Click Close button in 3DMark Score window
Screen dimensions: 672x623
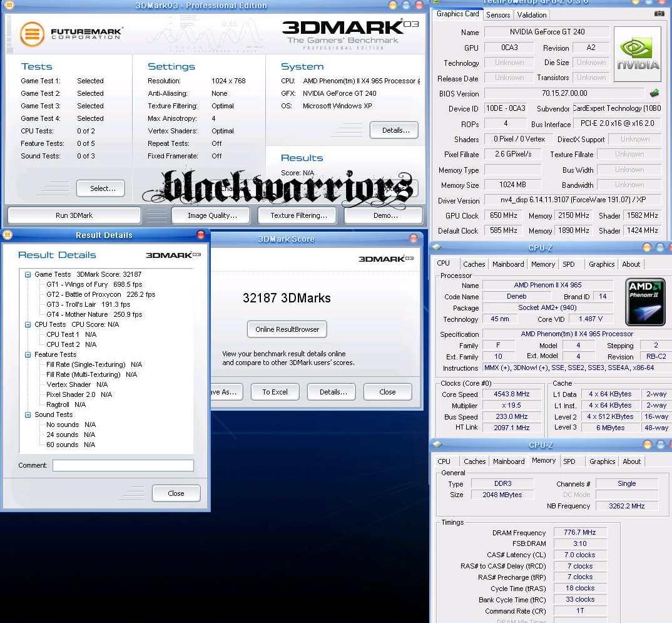click(388, 392)
